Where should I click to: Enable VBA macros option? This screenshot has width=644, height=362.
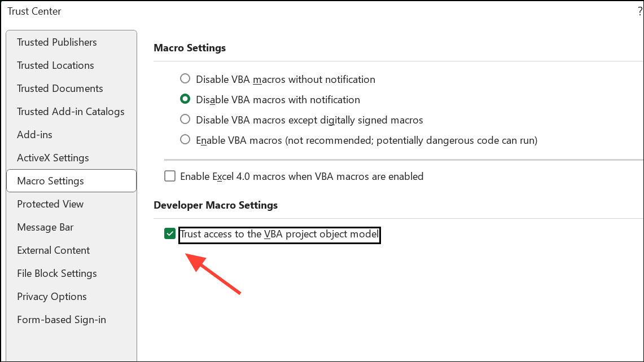point(185,140)
